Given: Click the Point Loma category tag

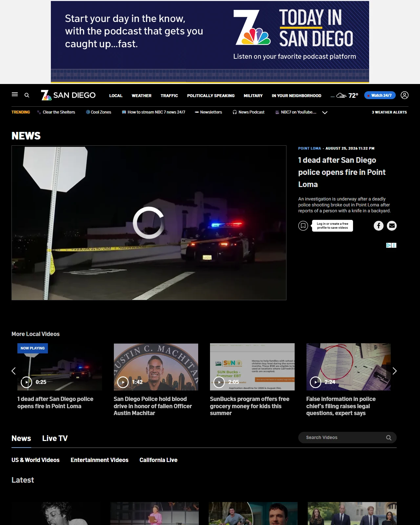Looking at the screenshot, I should 309,148.
